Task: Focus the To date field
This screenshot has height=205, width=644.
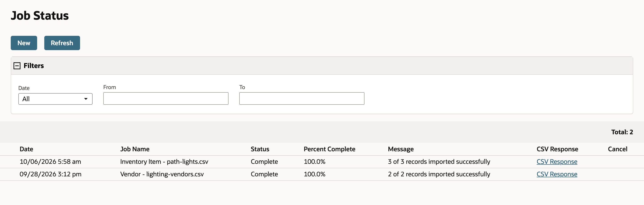Action: (302, 98)
